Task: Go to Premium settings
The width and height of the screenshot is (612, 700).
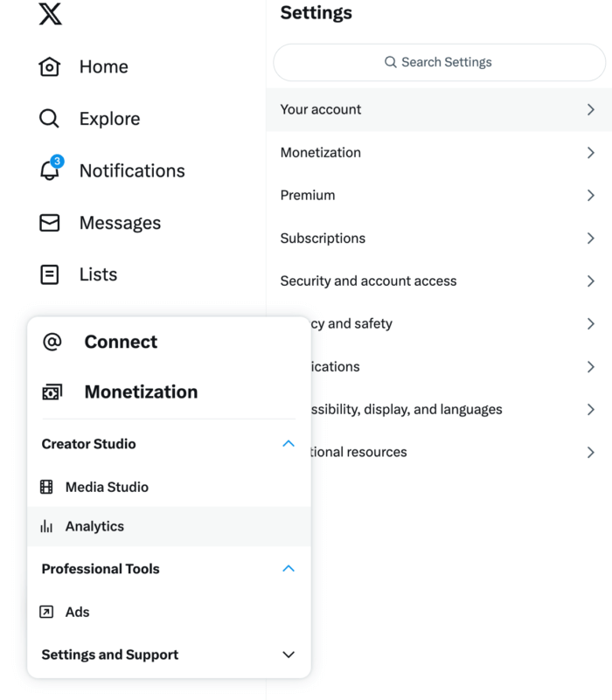Action: pyautogui.click(x=437, y=195)
